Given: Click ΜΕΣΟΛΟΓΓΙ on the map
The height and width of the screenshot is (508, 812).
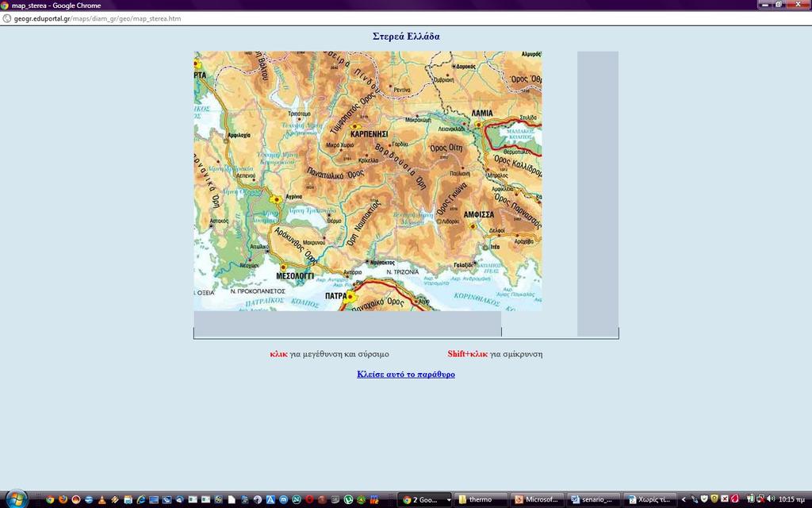Looking at the screenshot, I should click(x=295, y=276).
